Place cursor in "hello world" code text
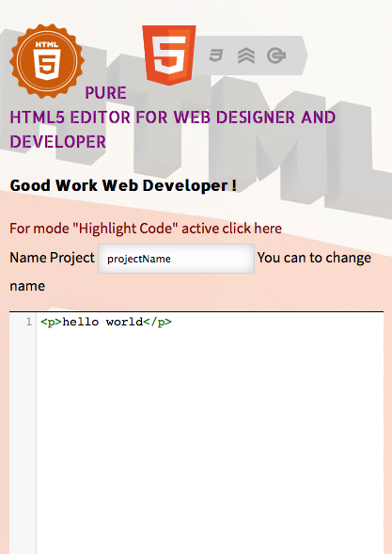 click(x=102, y=322)
